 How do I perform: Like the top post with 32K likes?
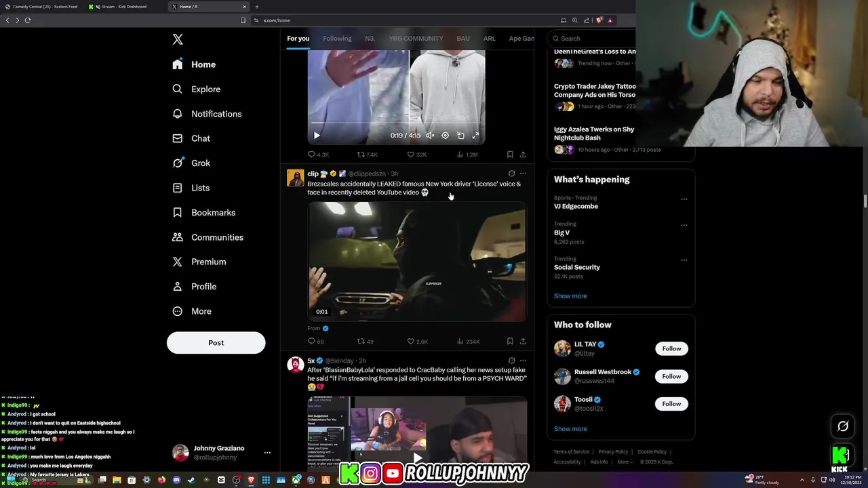point(416,155)
